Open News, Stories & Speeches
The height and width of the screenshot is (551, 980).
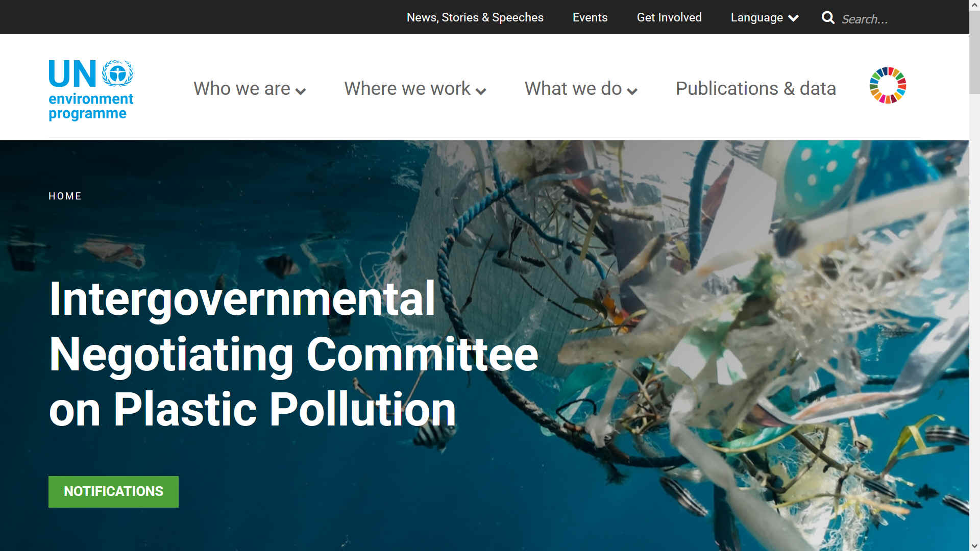click(475, 17)
